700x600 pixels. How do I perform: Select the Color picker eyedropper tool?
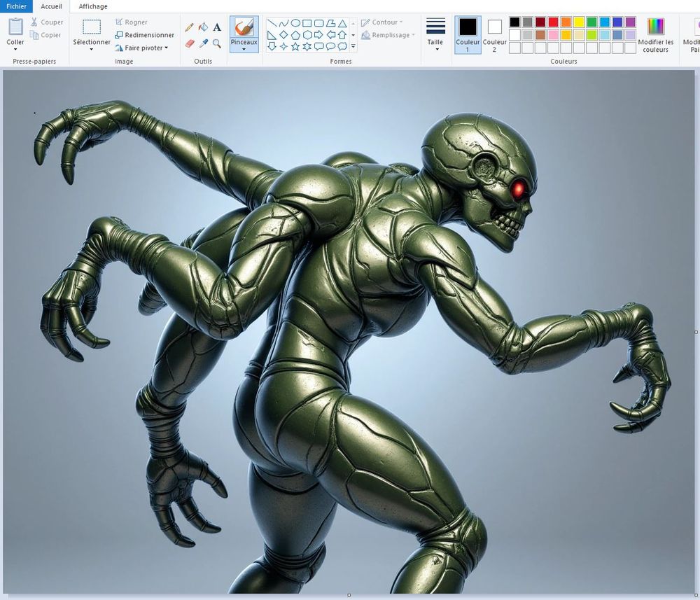coord(203,43)
